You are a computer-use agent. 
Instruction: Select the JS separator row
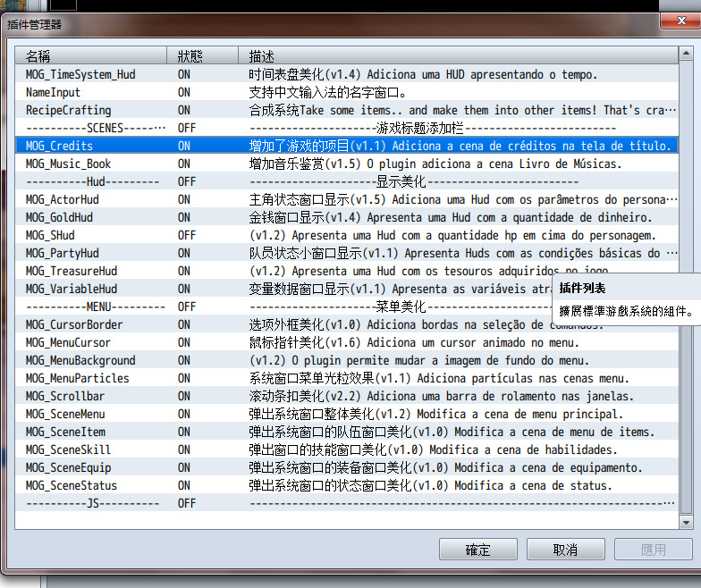click(347, 503)
